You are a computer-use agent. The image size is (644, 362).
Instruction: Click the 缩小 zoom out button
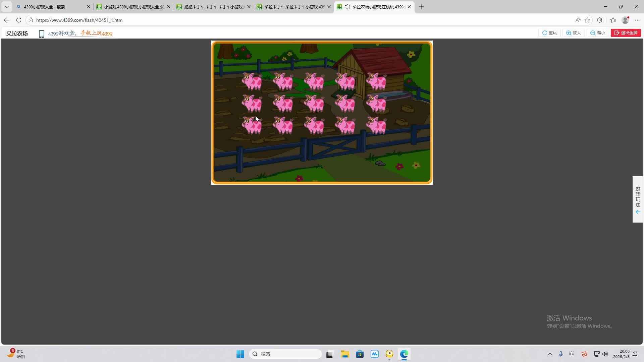click(598, 33)
